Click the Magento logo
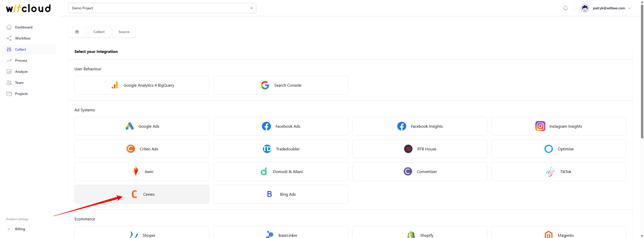Screen dimensions: 644x238 point(549,234)
